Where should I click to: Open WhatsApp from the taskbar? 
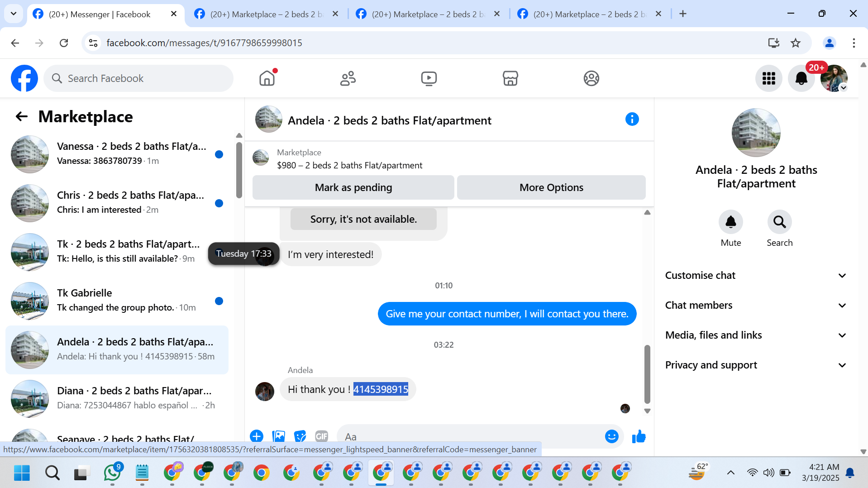coord(112,473)
